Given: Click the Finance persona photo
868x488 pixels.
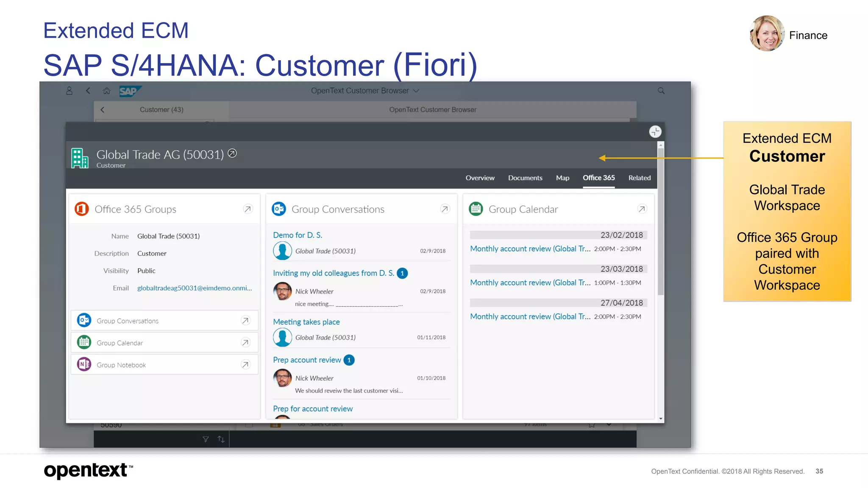Looking at the screenshot, I should (x=767, y=34).
